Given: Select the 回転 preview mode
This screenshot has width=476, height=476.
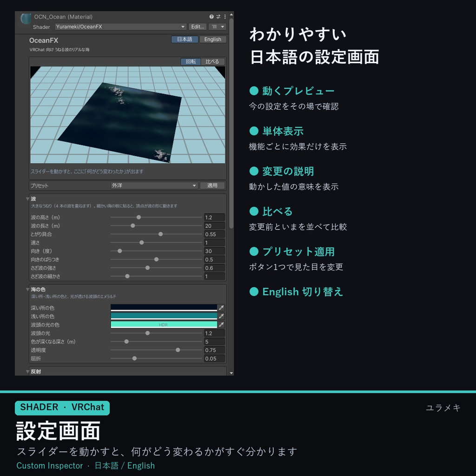Looking at the screenshot, I should [x=191, y=61].
